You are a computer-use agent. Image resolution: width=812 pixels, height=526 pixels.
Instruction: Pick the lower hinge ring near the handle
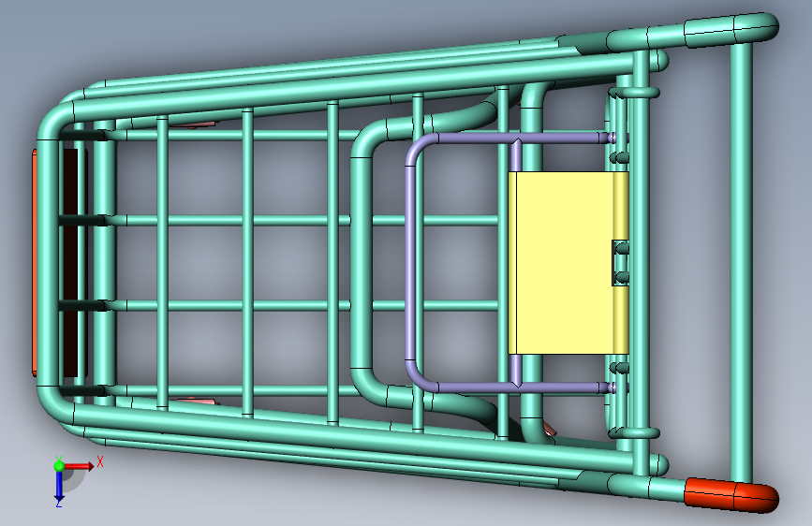(634, 432)
